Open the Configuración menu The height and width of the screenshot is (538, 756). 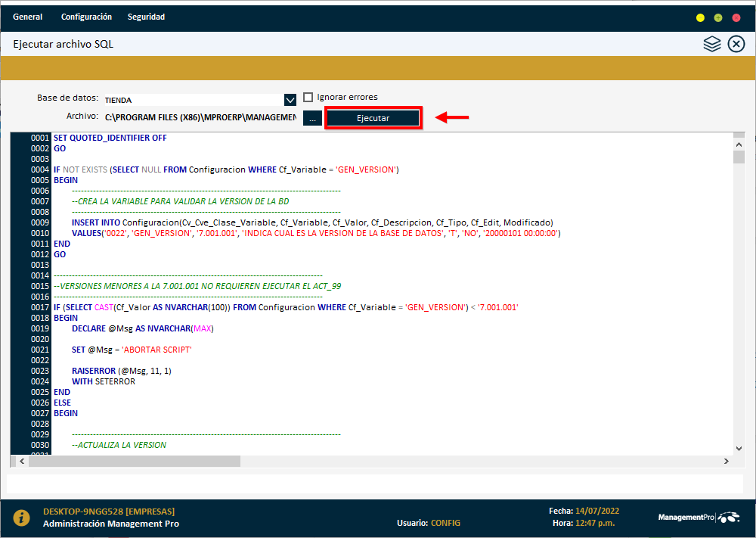point(85,17)
